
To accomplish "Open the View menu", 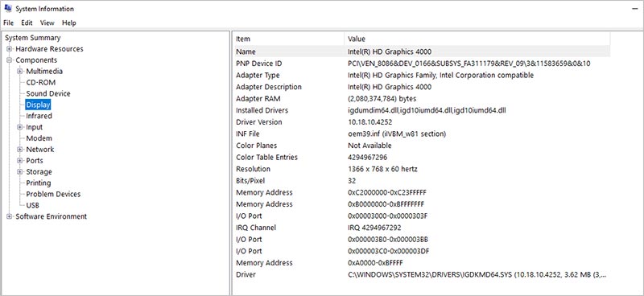I will pos(47,23).
